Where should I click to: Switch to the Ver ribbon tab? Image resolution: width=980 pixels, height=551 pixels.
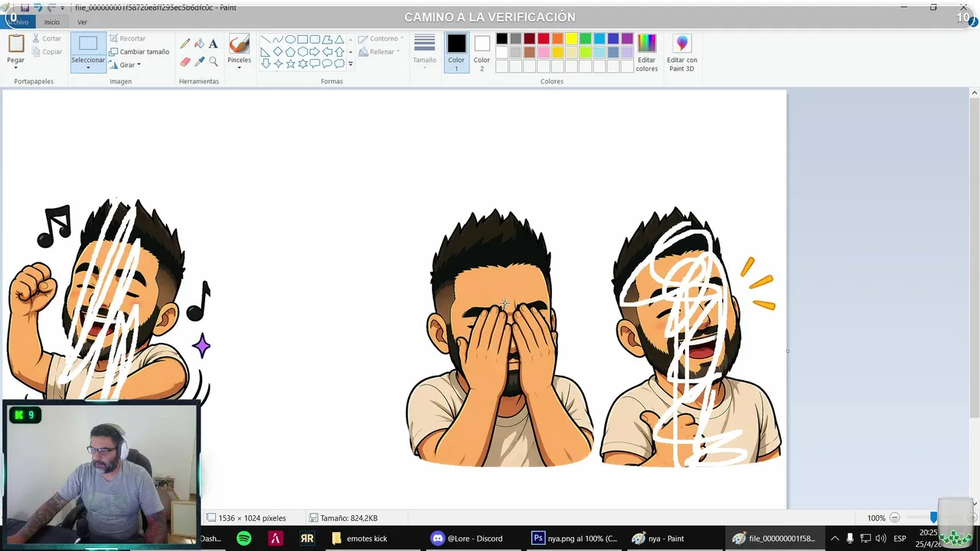[x=82, y=21]
